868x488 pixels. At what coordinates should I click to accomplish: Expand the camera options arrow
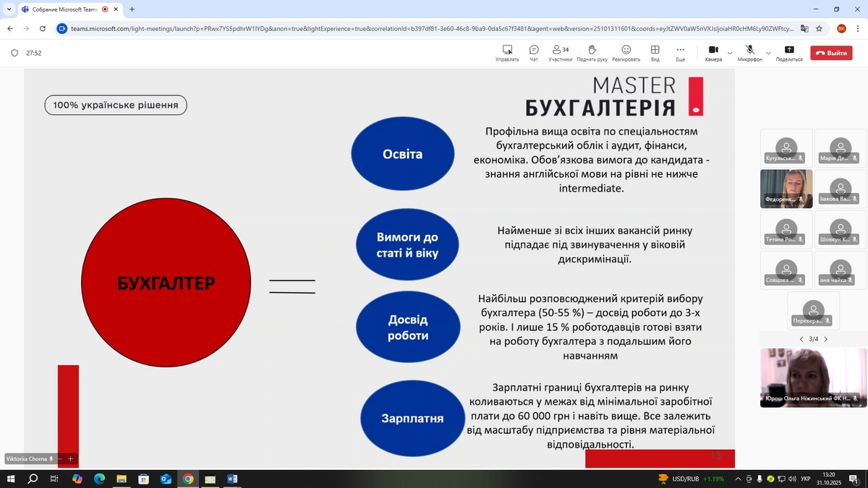pos(730,53)
